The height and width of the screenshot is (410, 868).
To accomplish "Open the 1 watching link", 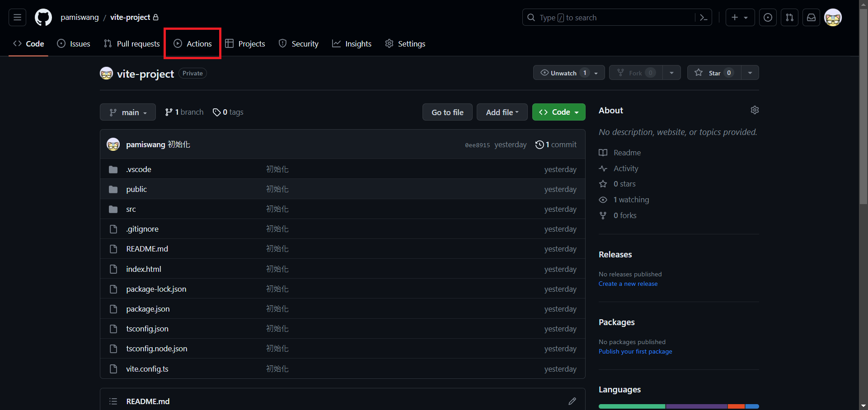I will click(x=624, y=200).
